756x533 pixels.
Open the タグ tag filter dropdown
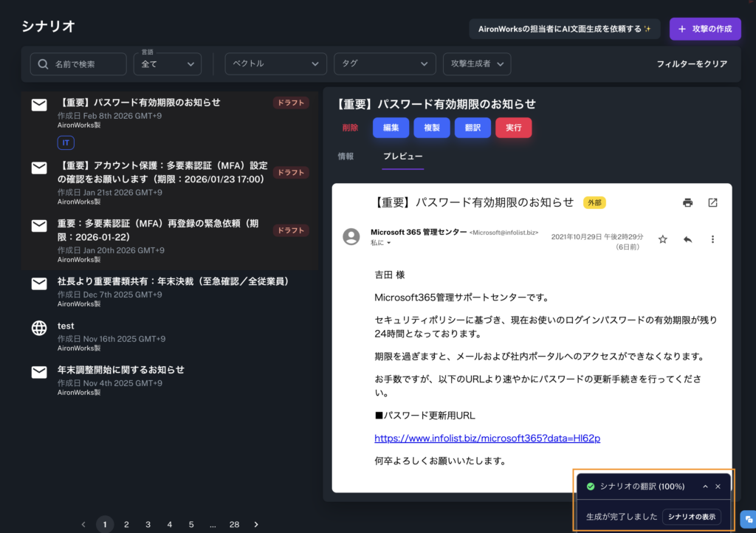(384, 64)
